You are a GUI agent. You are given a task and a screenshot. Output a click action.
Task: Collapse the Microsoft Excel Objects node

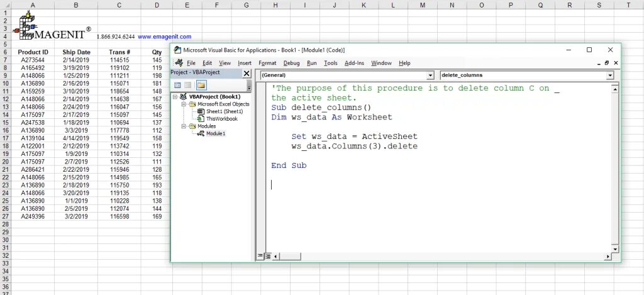click(x=184, y=104)
